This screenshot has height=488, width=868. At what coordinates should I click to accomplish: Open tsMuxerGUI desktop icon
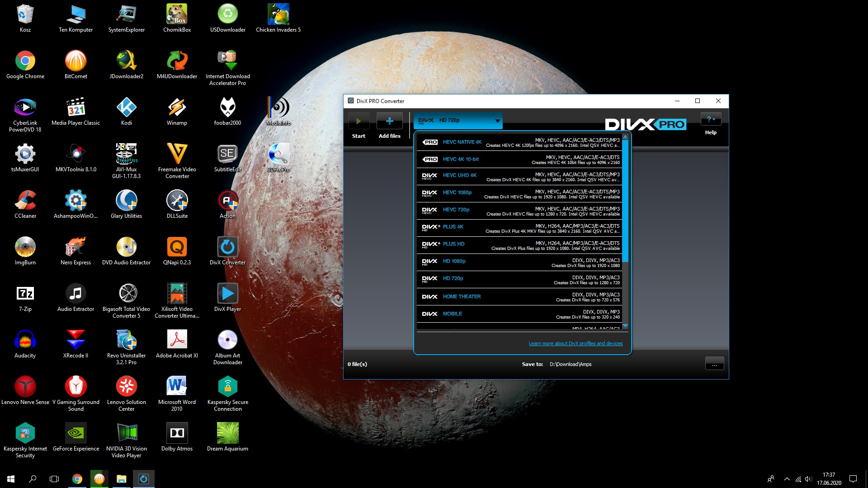25,158
